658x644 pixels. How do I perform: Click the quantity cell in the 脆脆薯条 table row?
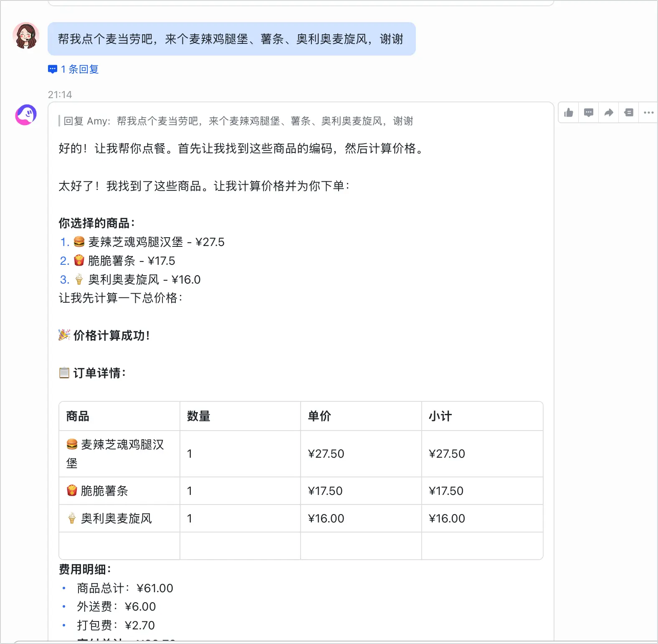[240, 491]
